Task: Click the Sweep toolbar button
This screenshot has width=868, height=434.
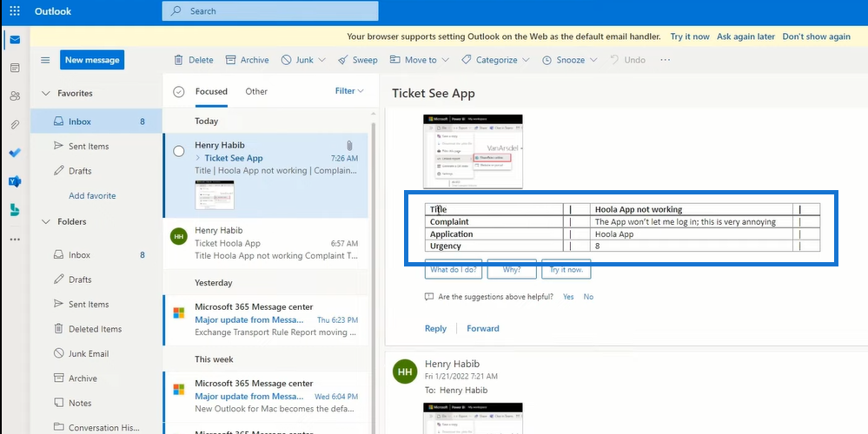Action: 358,60
